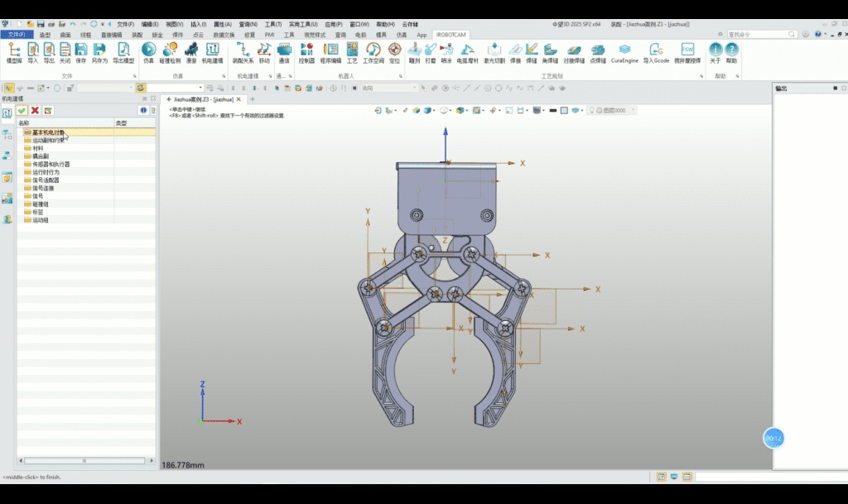Click the 移动 move tool in ribbon
Screen dimensions: 848x504
pos(264,53)
